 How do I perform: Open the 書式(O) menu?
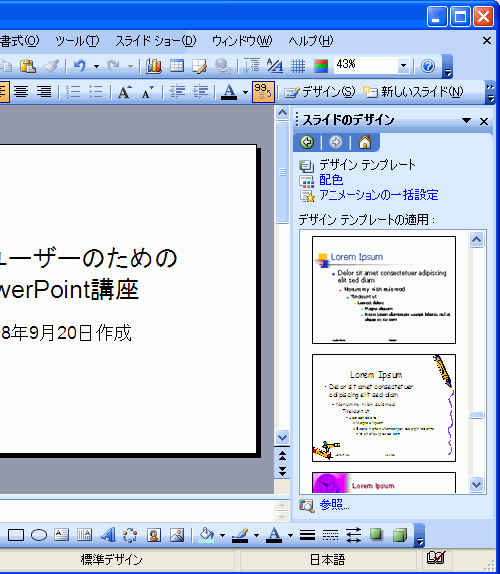click(19, 41)
